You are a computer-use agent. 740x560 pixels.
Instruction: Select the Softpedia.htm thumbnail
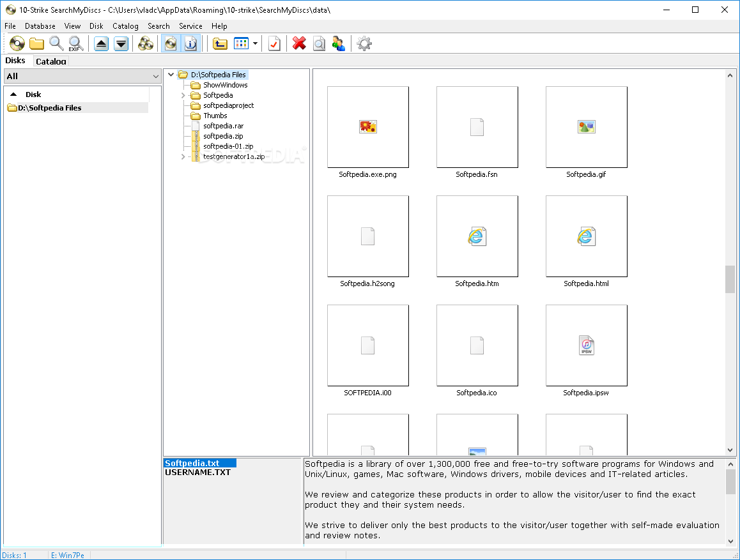pos(477,236)
